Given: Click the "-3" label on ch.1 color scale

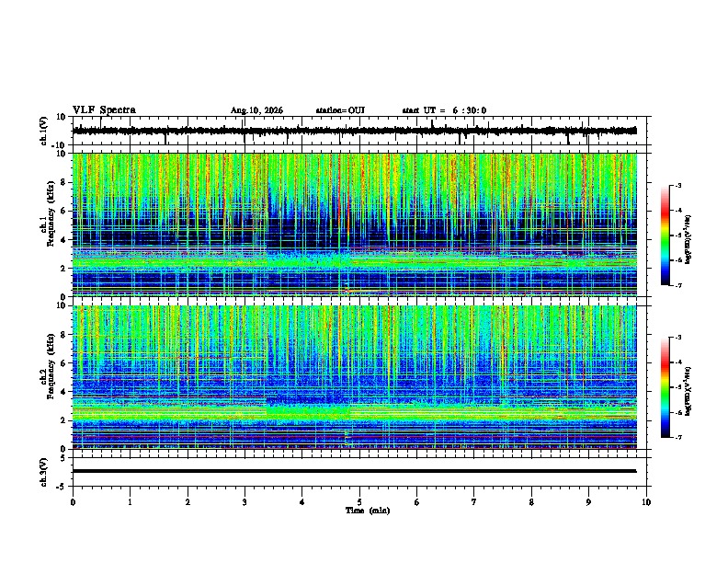Looking at the screenshot, I should 677,185.
